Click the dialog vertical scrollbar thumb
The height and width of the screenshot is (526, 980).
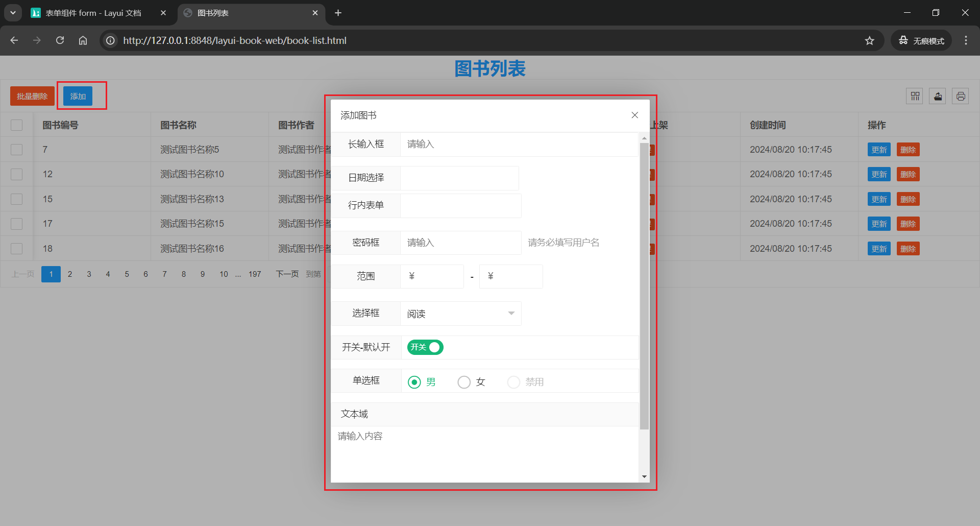point(644,286)
